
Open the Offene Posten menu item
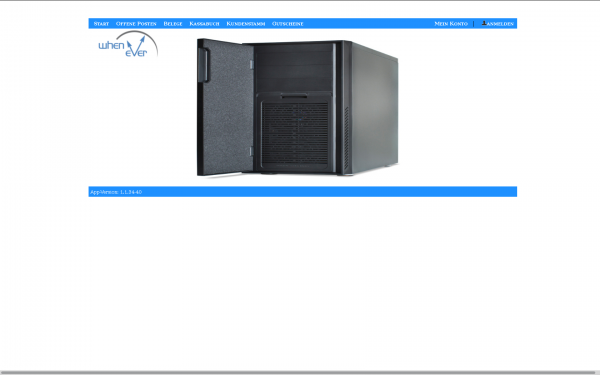[136, 24]
